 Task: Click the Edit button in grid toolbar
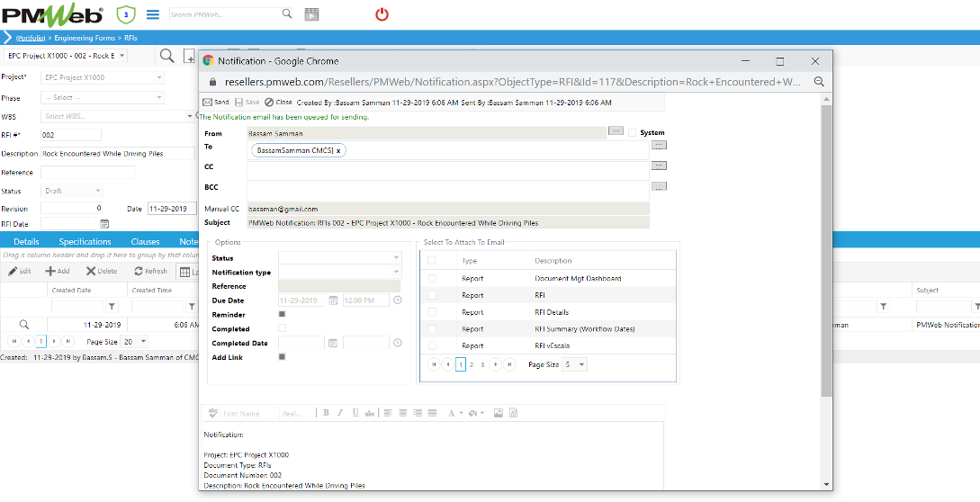pyautogui.click(x=20, y=272)
